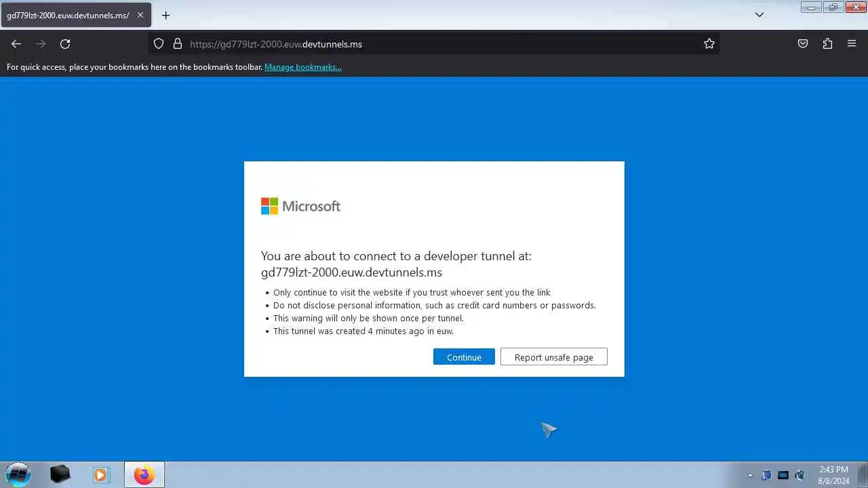Show hidden system tray icons arrow

[750, 475]
